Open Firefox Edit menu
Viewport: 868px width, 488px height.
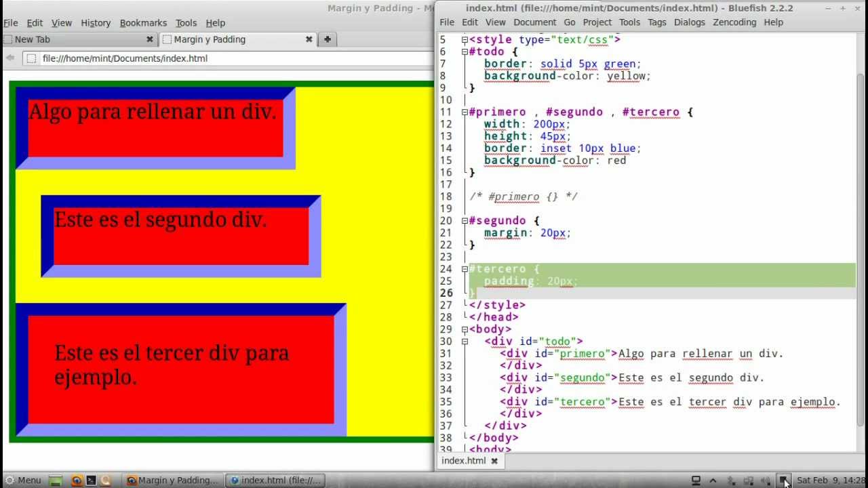tap(35, 22)
